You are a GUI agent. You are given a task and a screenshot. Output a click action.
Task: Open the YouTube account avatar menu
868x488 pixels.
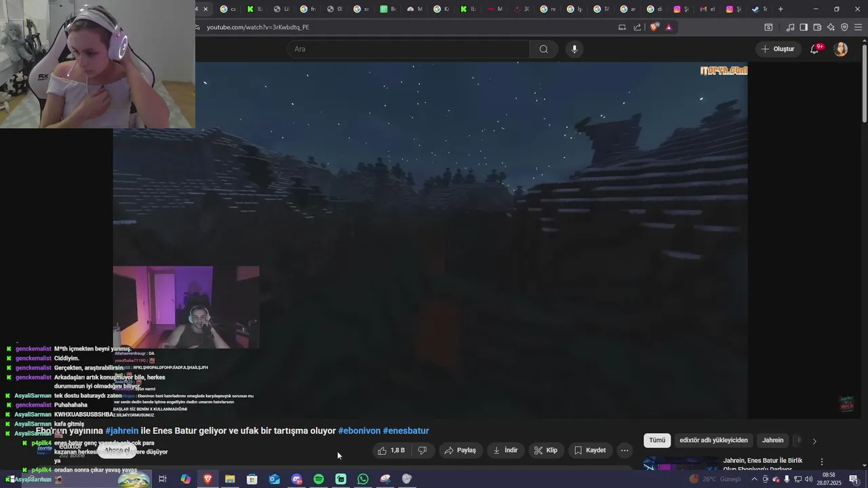pos(841,49)
